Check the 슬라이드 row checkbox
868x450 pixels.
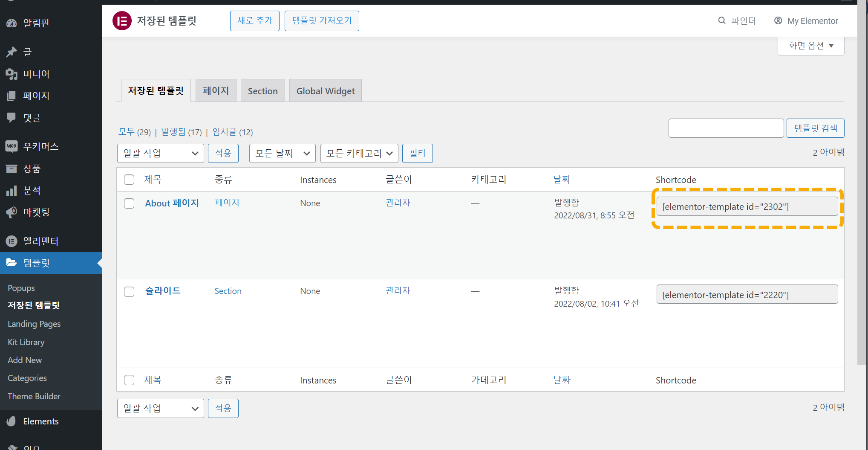click(129, 291)
